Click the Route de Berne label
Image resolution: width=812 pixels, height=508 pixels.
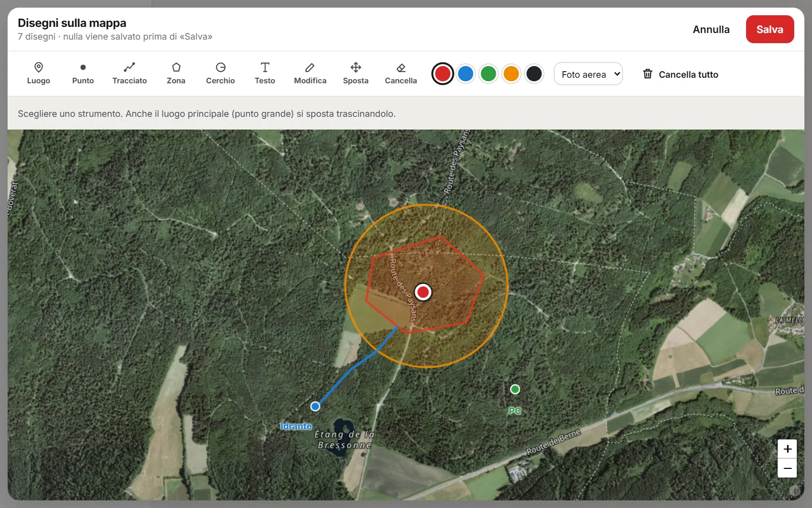[x=553, y=442]
